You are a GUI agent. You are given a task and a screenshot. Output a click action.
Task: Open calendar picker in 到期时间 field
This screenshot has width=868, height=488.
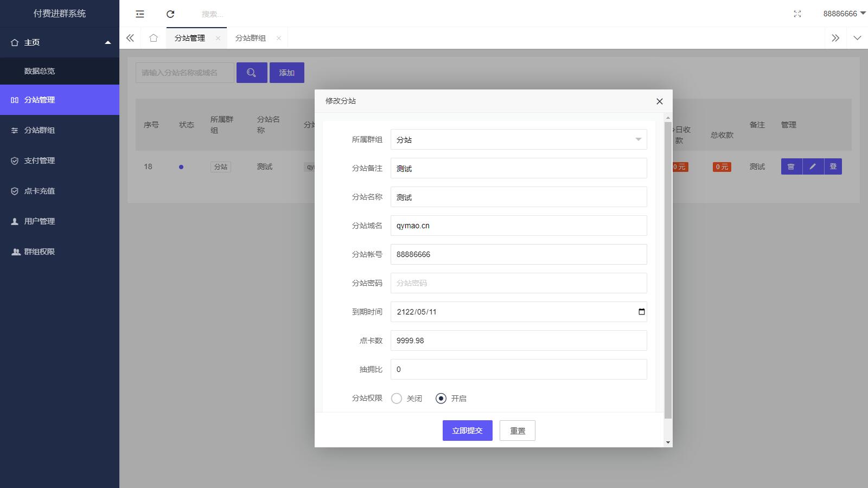(641, 312)
